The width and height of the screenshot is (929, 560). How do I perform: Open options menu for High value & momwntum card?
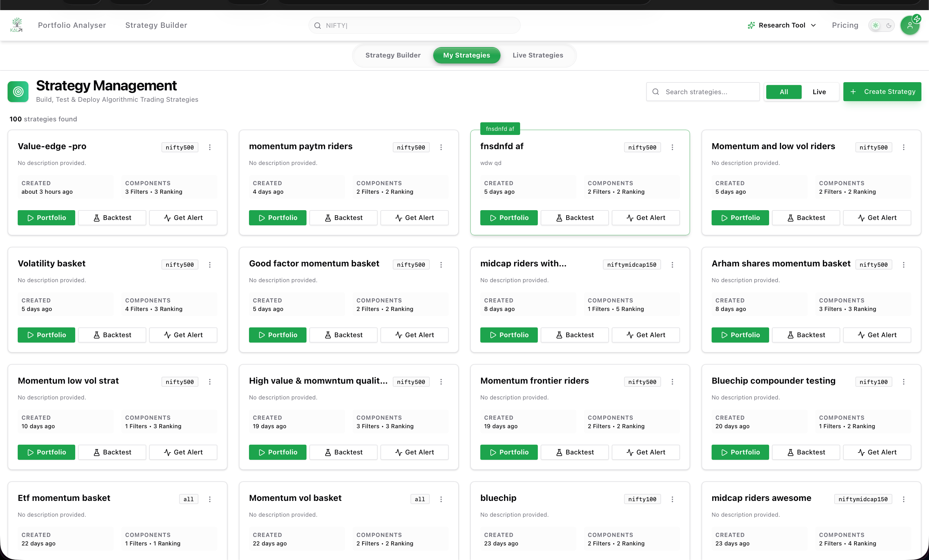coord(441,382)
